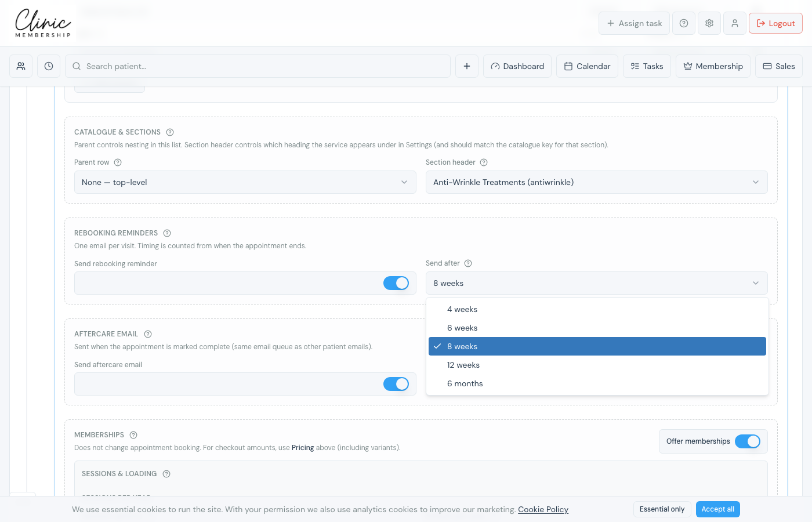812x522 pixels.
Task: Show help for Aftercare Email
Action: tap(148, 334)
